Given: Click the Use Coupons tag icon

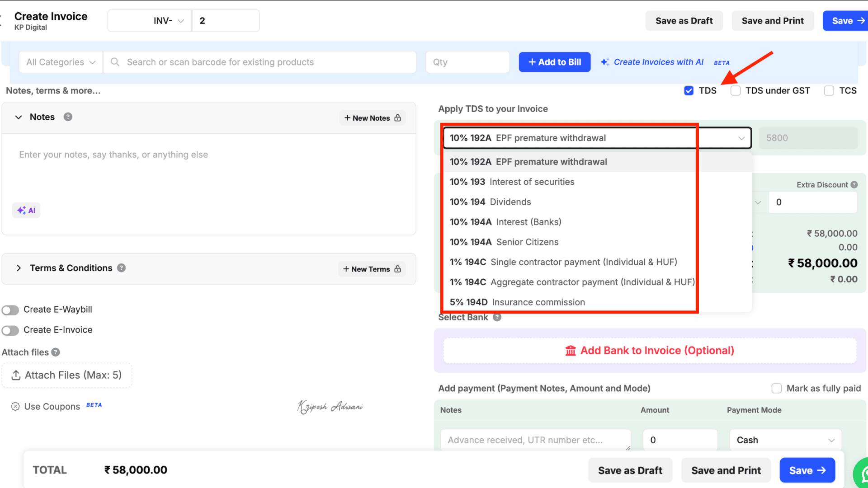Looking at the screenshot, I should (x=15, y=406).
